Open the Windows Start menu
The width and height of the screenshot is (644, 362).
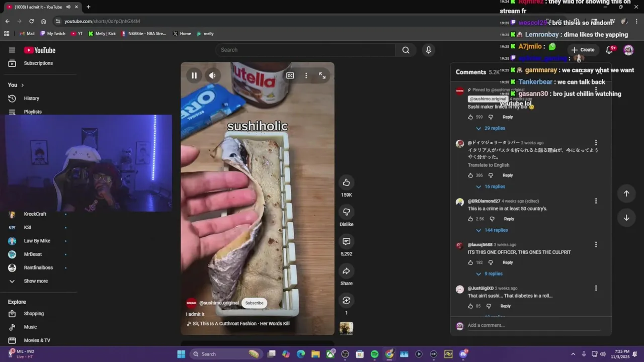(x=181, y=354)
